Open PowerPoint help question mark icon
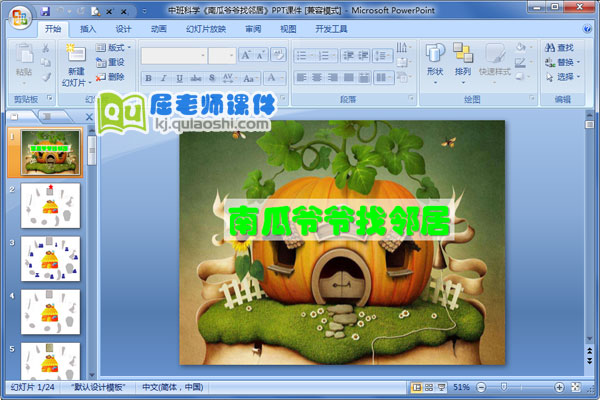Screen dimensions: 600x400 (x=587, y=29)
